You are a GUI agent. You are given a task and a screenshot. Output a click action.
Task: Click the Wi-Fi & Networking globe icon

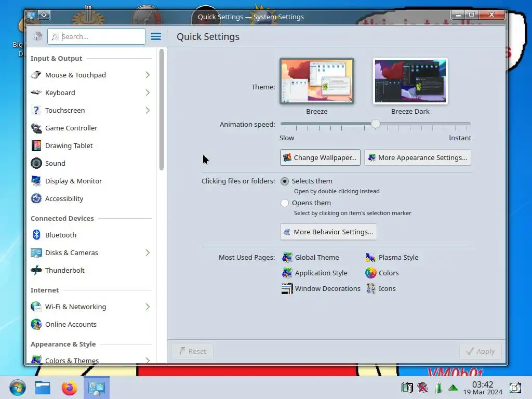coord(36,307)
